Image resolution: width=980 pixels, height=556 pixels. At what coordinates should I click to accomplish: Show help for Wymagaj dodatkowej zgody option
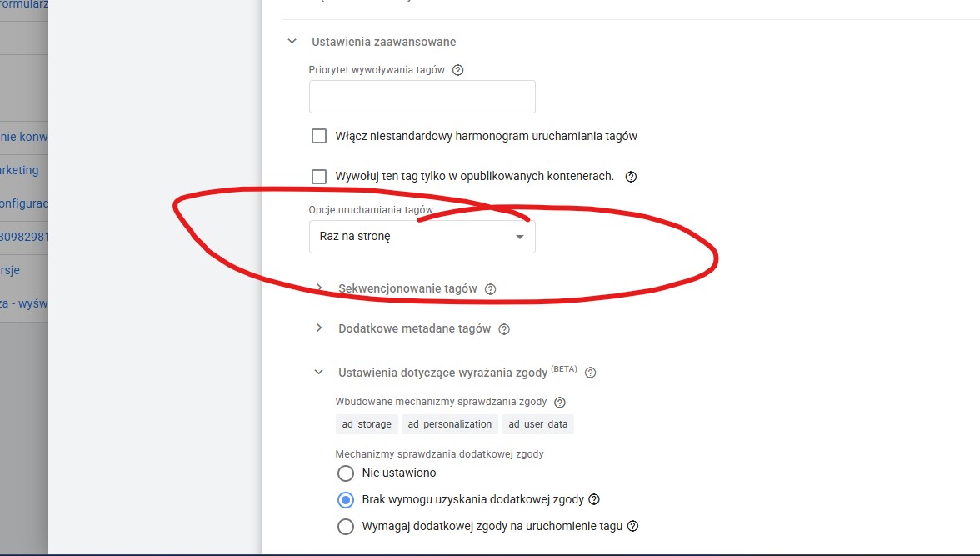632,526
